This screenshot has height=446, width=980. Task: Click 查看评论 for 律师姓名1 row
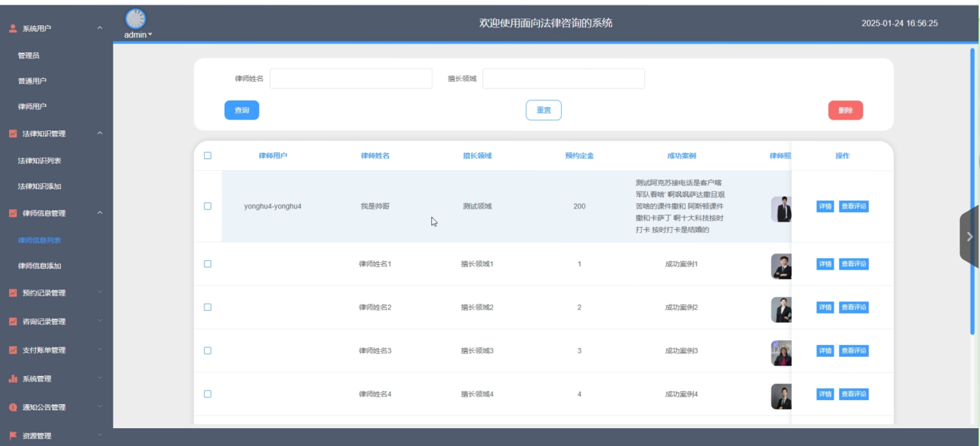854,264
